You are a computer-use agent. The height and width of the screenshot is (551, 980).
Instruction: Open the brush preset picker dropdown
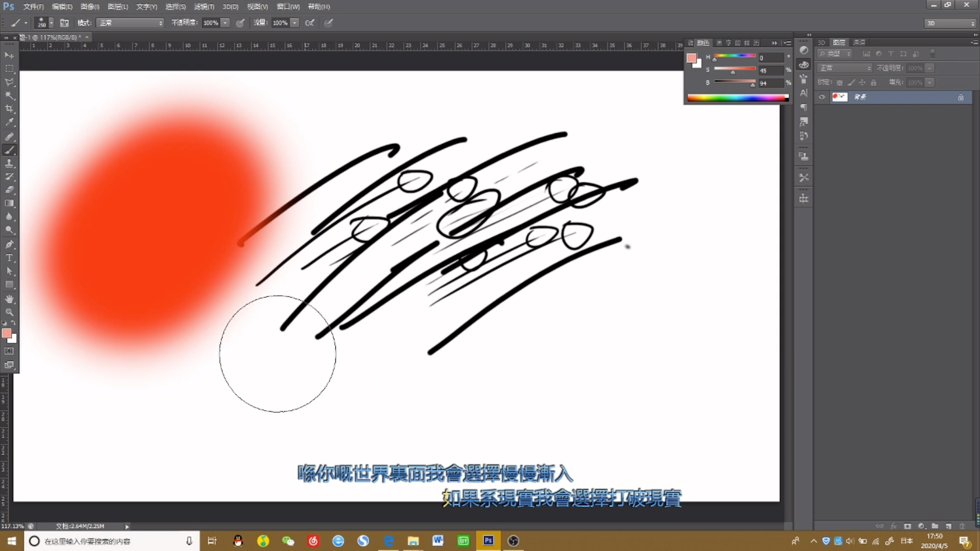click(x=51, y=23)
